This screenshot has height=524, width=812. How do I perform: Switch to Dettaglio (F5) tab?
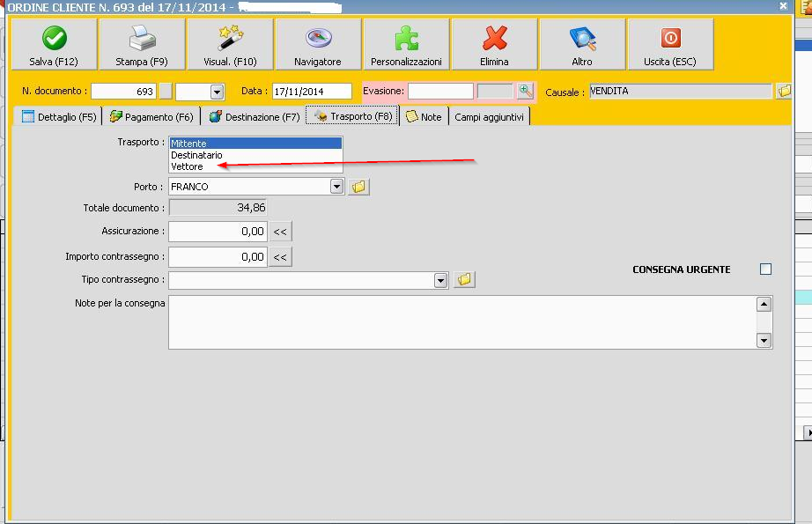point(59,116)
